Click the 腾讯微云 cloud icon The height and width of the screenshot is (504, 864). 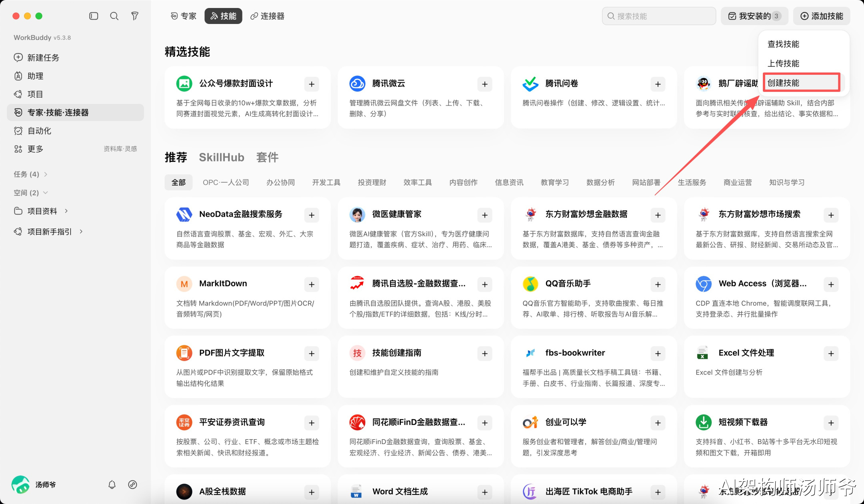click(x=357, y=84)
